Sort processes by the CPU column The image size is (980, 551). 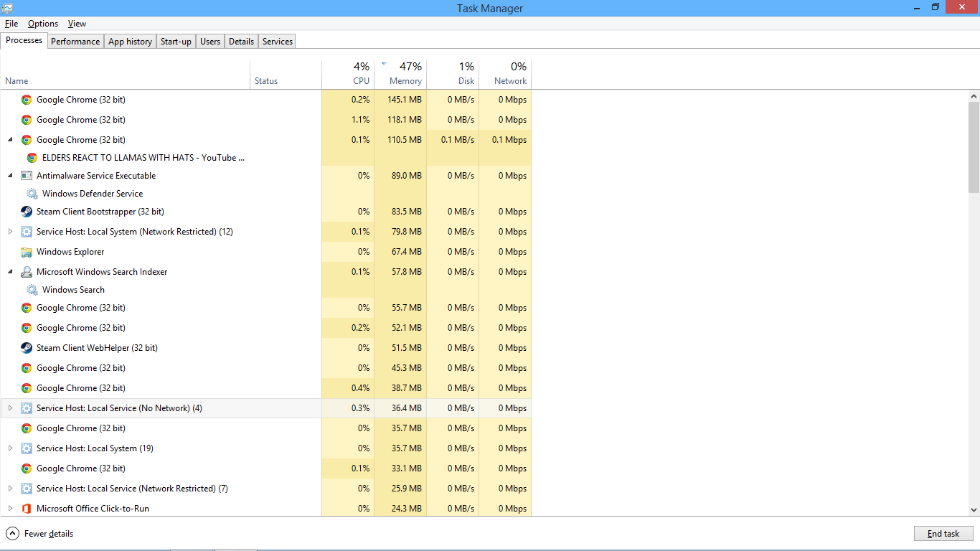tap(348, 73)
